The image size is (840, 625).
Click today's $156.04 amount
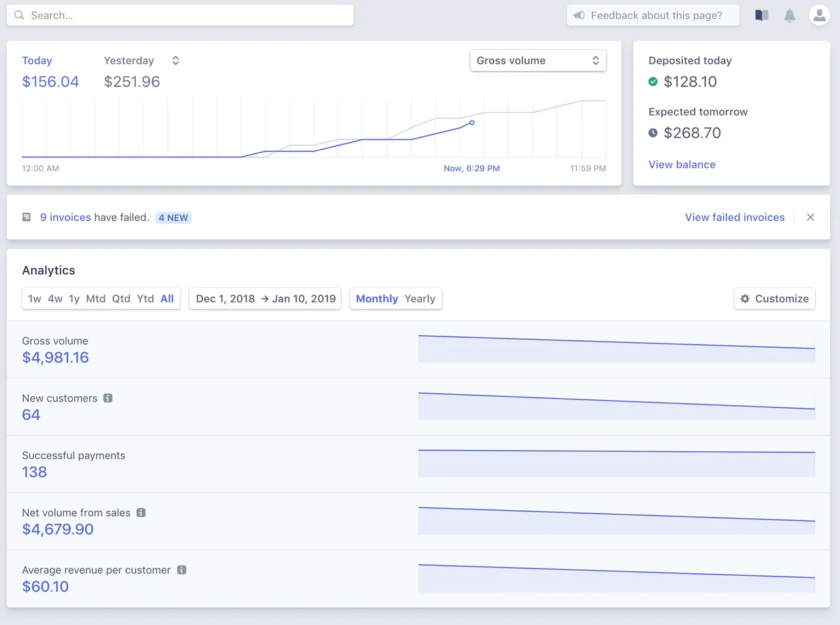(x=51, y=81)
